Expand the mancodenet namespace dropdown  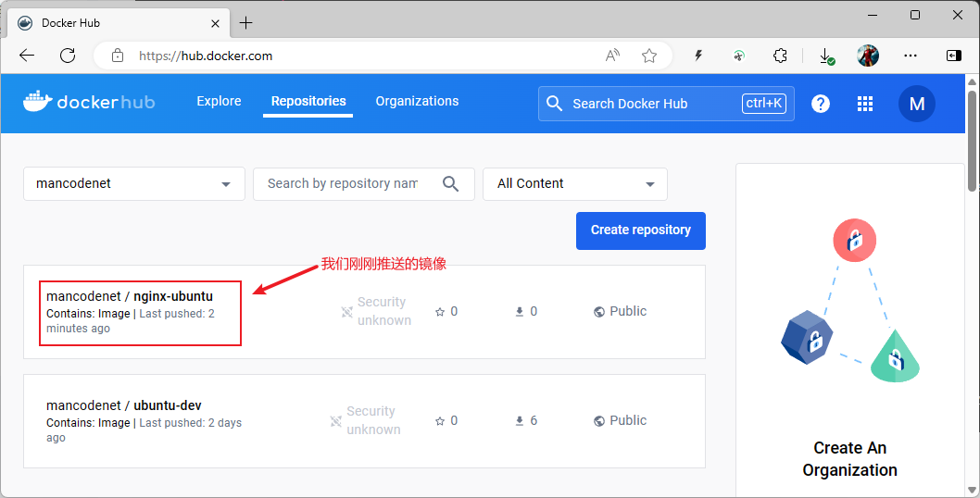click(x=226, y=184)
